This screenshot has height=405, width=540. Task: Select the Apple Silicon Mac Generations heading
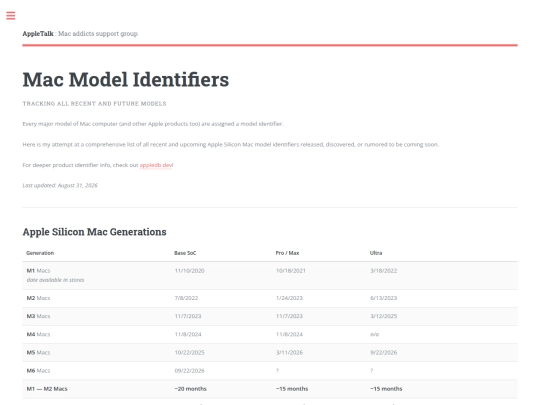(94, 232)
